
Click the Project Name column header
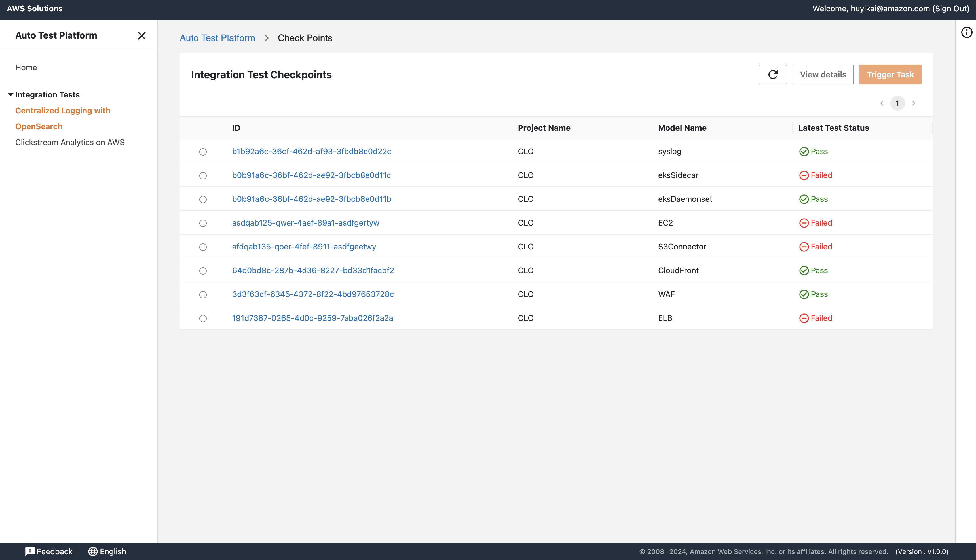point(544,128)
